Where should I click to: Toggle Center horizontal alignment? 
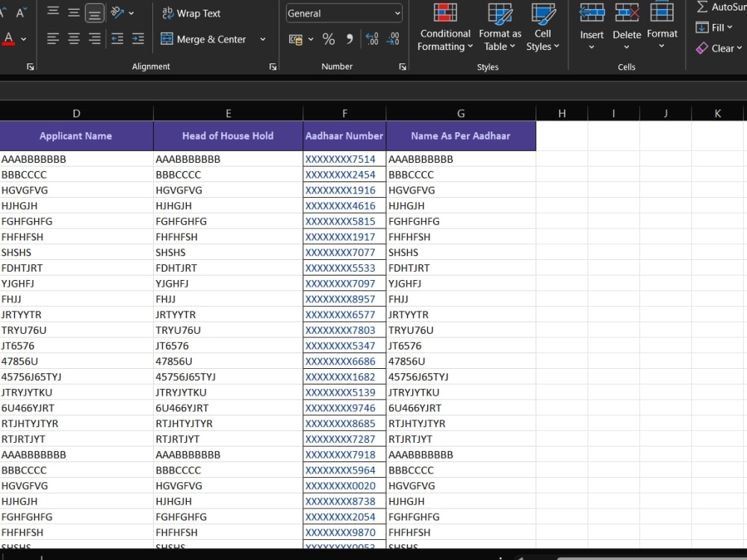pyautogui.click(x=73, y=39)
